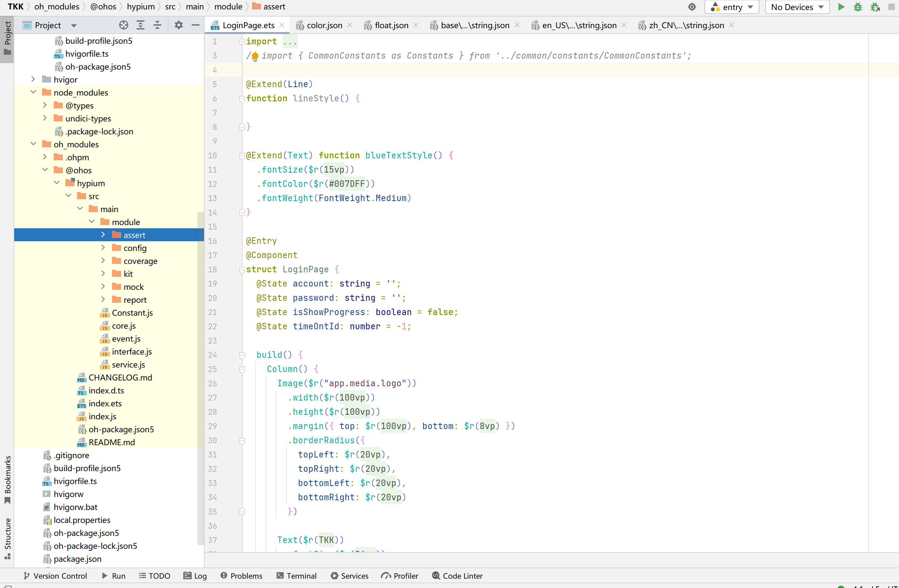The image size is (899, 588).
Task: Fold the build() method at line 24
Action: tap(242, 355)
